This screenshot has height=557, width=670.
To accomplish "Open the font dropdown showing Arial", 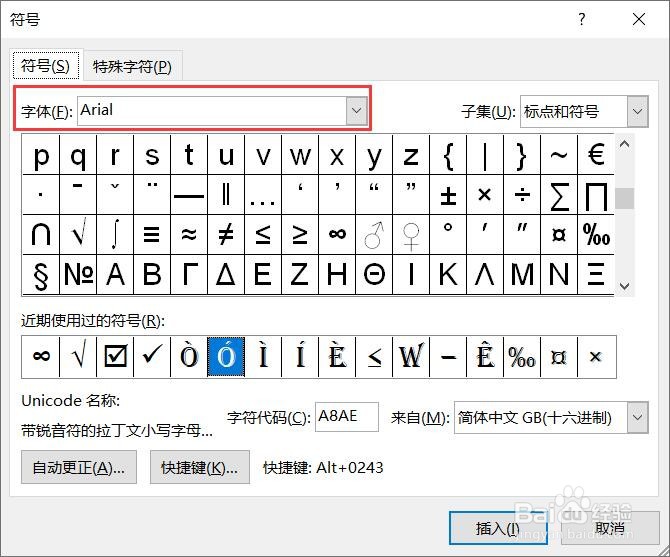I will pyautogui.click(x=356, y=111).
